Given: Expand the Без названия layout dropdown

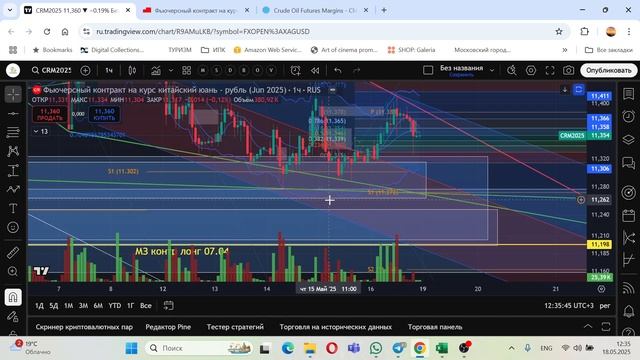Looking at the screenshot, I should 492,70.
